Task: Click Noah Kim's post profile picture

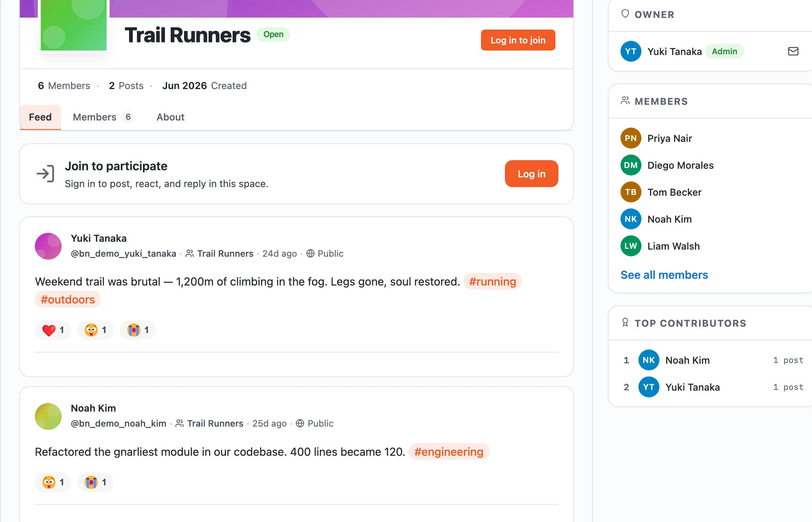Action: (x=48, y=416)
